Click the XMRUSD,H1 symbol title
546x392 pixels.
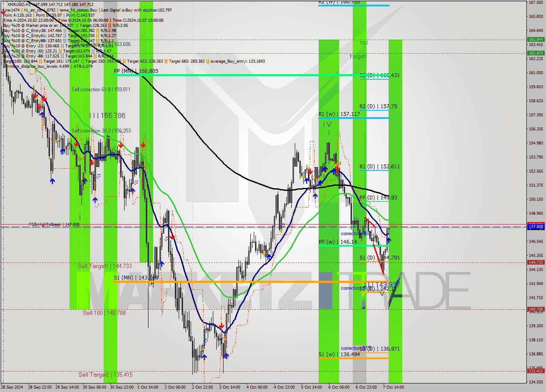[x=18, y=4]
